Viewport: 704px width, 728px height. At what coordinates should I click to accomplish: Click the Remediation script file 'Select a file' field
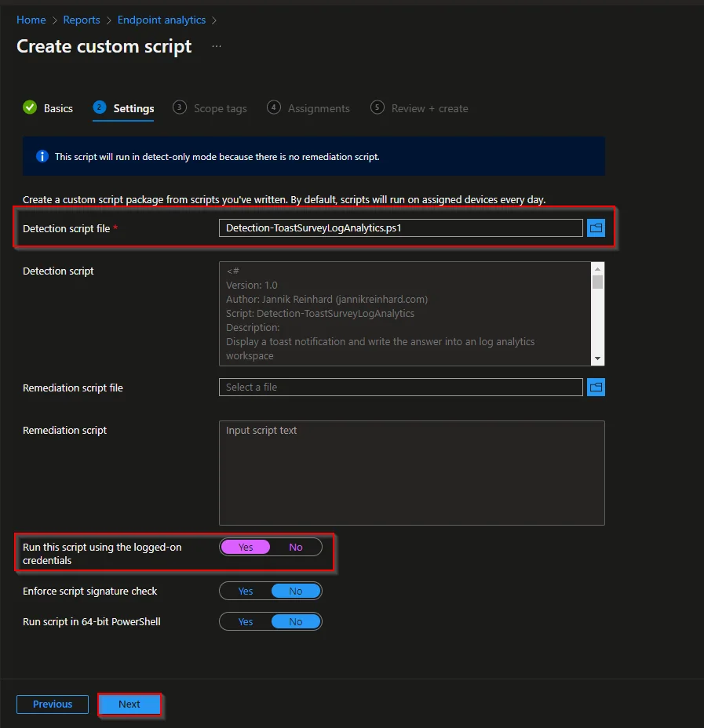[x=401, y=388]
